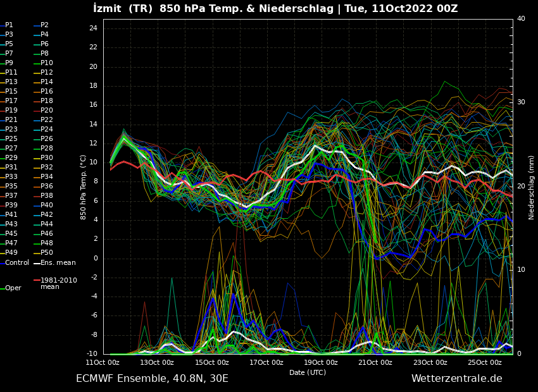
Task: Select the "850 hPa Temp. (°C)" axis title
Action: pyautogui.click(x=83, y=187)
